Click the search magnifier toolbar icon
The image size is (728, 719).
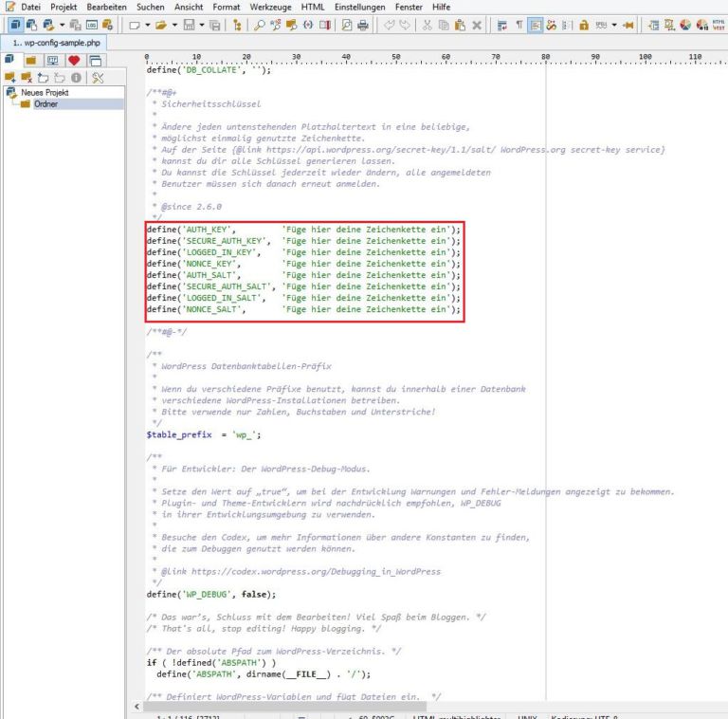pos(260,26)
